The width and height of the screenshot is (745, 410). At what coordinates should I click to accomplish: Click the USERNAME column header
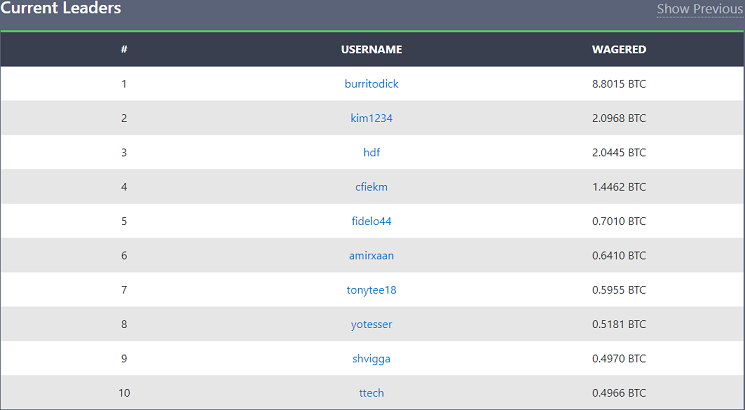tap(371, 49)
